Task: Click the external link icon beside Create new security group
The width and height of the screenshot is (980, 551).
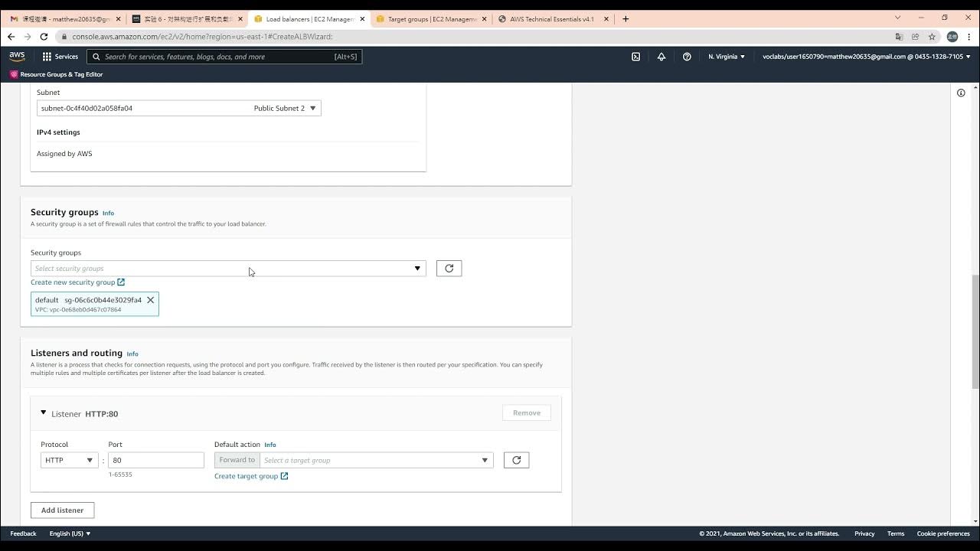Action: coord(121,282)
